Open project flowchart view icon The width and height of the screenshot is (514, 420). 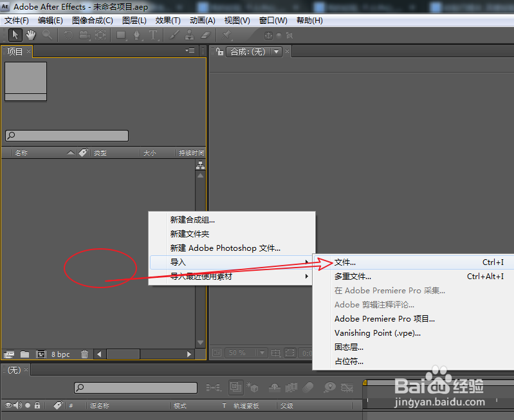200,165
